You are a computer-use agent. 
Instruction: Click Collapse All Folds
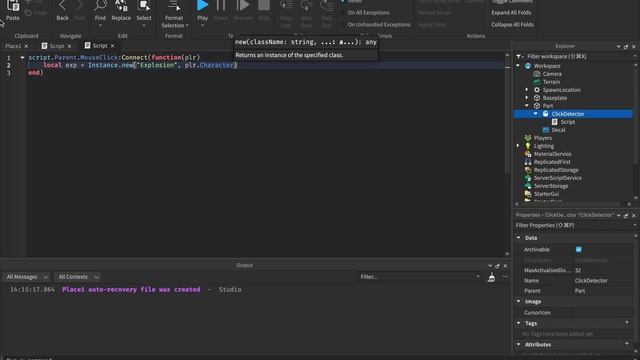[x=512, y=24]
